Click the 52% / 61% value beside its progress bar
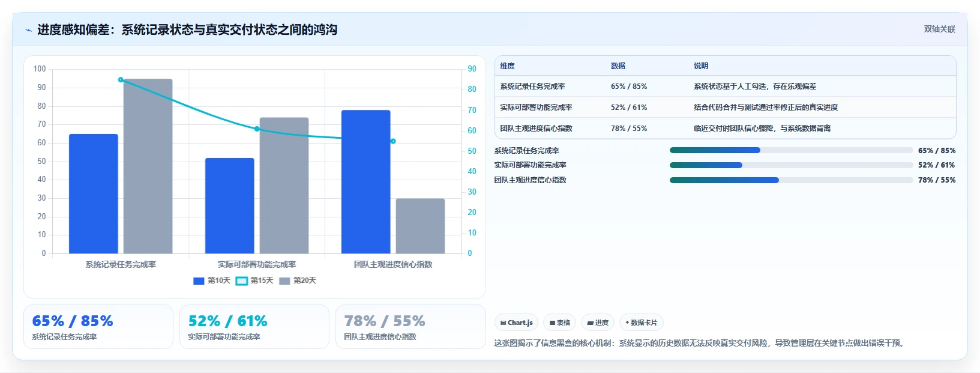The width and height of the screenshot is (980, 373). [x=937, y=165]
